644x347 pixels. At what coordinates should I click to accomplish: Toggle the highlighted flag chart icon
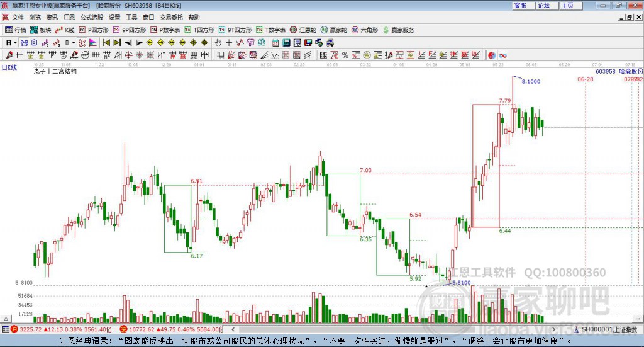coord(93,43)
